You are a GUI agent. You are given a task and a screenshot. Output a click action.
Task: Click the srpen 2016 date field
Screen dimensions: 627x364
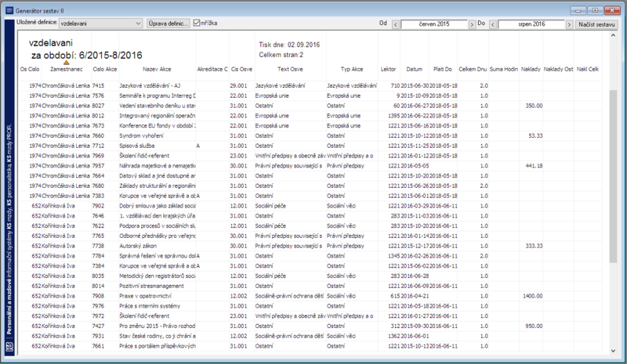point(531,24)
